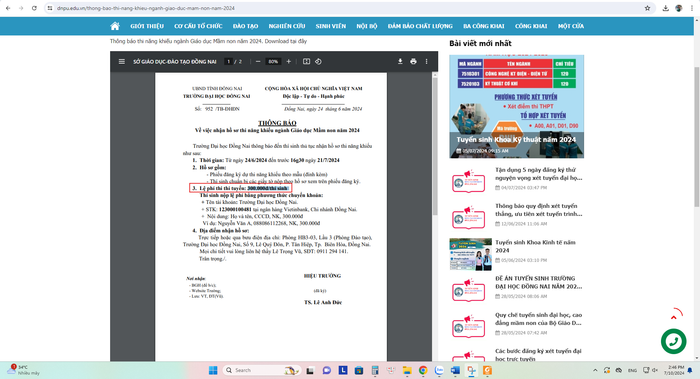Open Chrome three-dot menu
Viewport: 700px width, 379px height.
tap(692, 8)
